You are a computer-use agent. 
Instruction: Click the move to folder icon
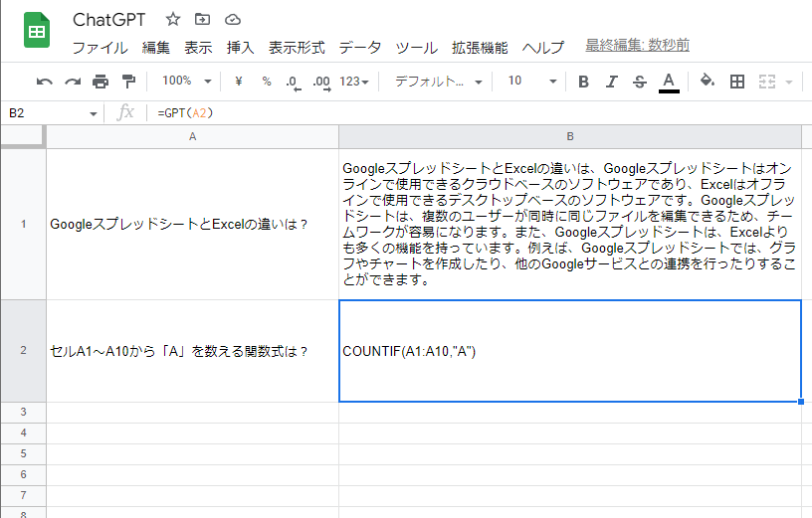(x=203, y=19)
